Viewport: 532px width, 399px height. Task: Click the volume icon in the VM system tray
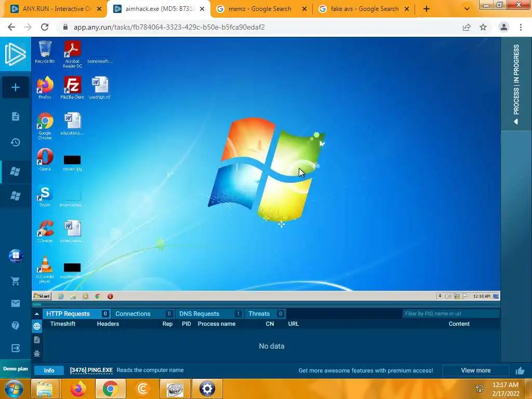(x=448, y=296)
